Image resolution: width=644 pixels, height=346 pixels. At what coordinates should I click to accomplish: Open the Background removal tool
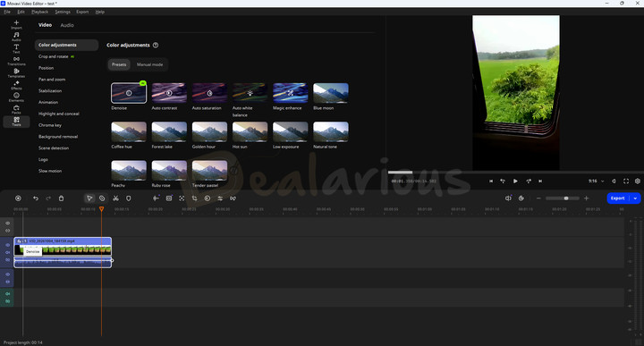pos(58,137)
